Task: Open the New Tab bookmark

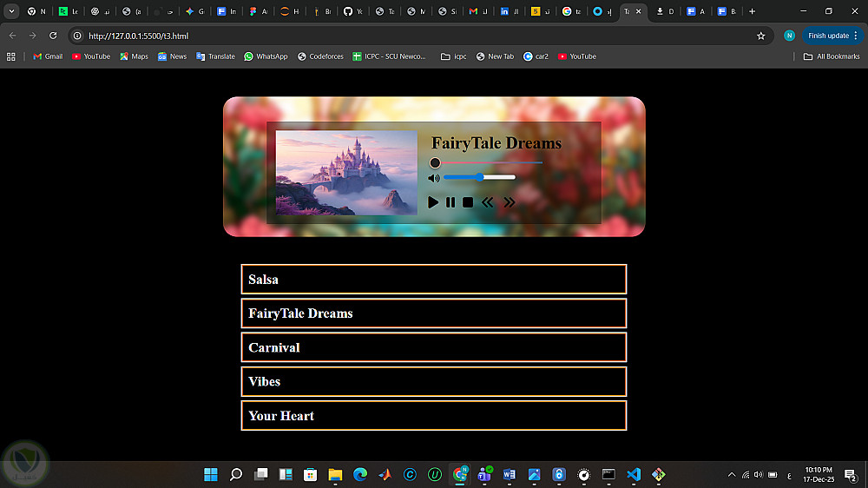Action: coord(495,56)
